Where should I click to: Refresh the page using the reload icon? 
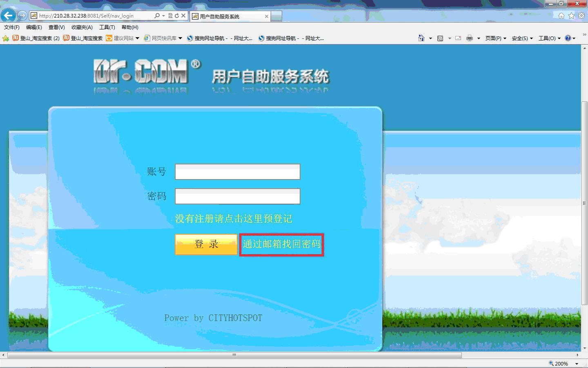click(177, 16)
